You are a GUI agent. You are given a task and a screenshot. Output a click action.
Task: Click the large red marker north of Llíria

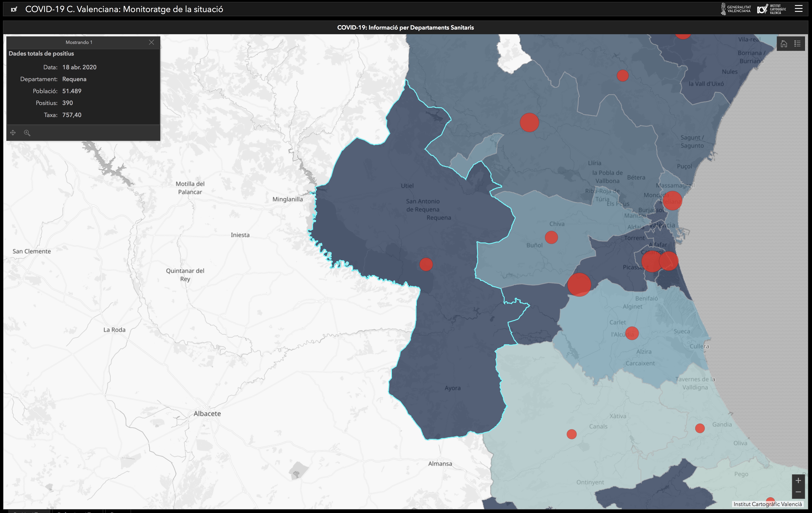(x=529, y=122)
